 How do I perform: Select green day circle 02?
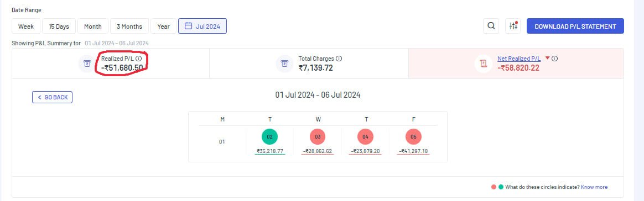269,137
